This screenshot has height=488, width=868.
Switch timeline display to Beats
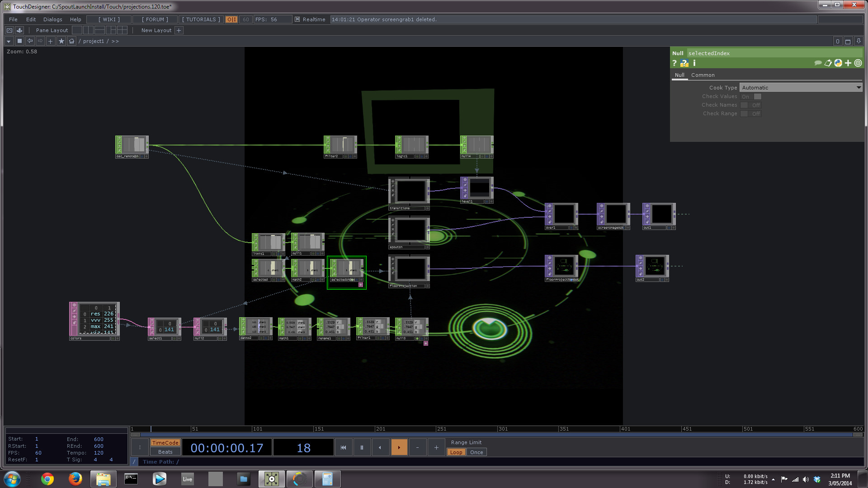(165, 452)
